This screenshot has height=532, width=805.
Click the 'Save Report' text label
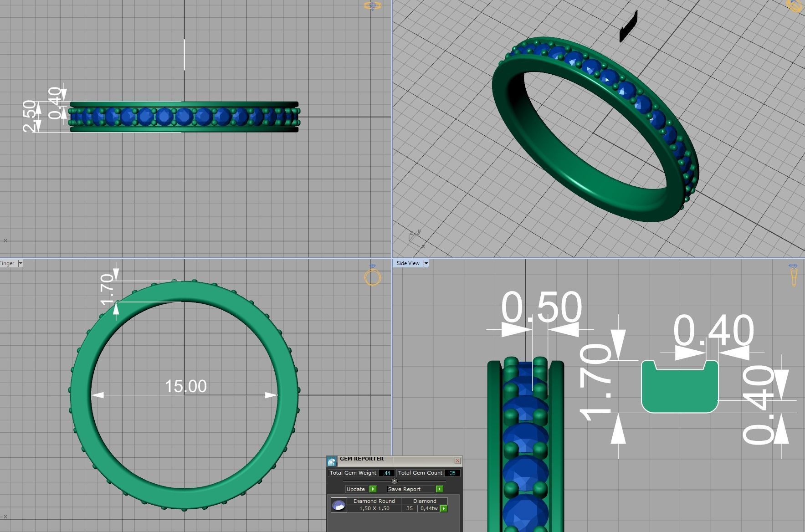click(x=405, y=489)
